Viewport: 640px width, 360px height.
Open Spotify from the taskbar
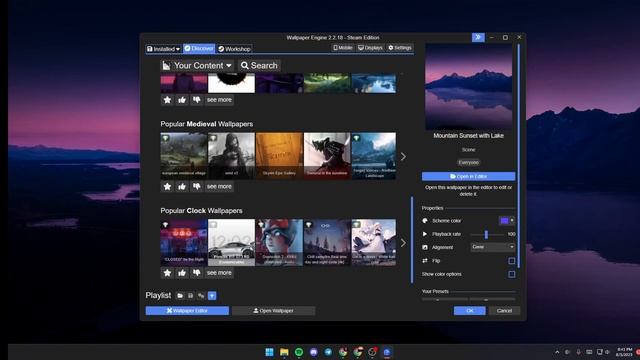pos(299,352)
